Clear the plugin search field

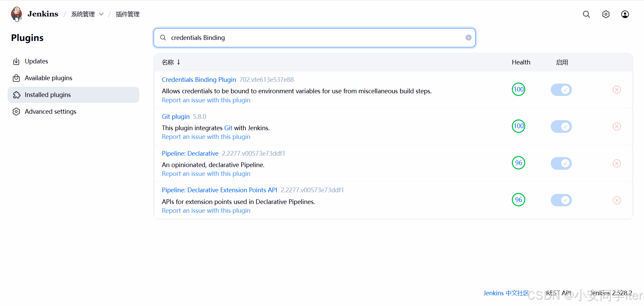tap(469, 38)
